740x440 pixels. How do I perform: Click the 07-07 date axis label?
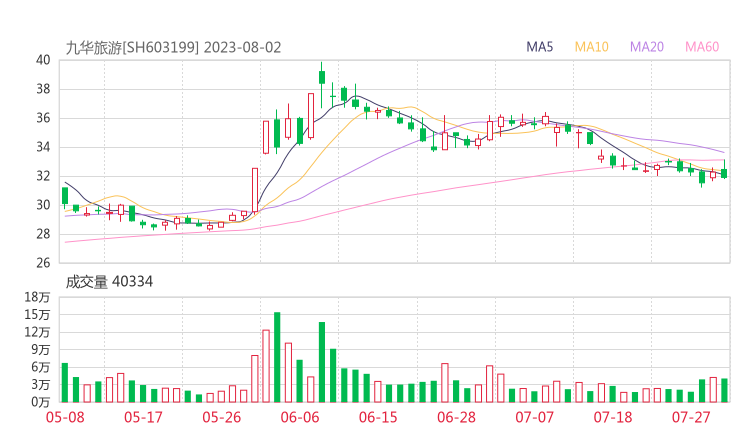[x=534, y=417]
